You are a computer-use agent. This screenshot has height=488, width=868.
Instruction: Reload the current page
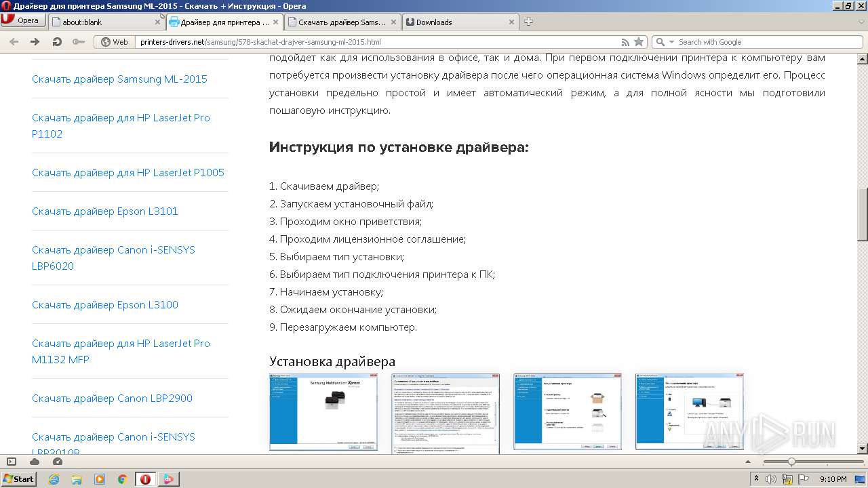pyautogui.click(x=57, y=42)
